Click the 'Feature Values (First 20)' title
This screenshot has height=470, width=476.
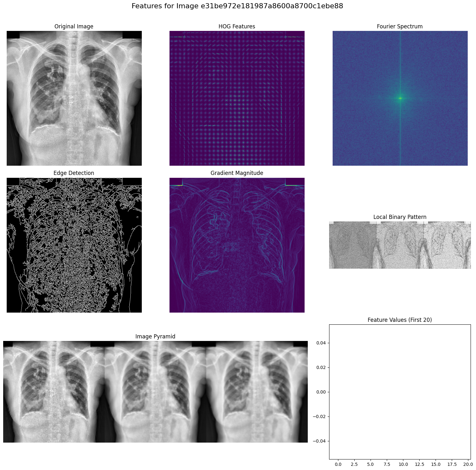coord(400,320)
